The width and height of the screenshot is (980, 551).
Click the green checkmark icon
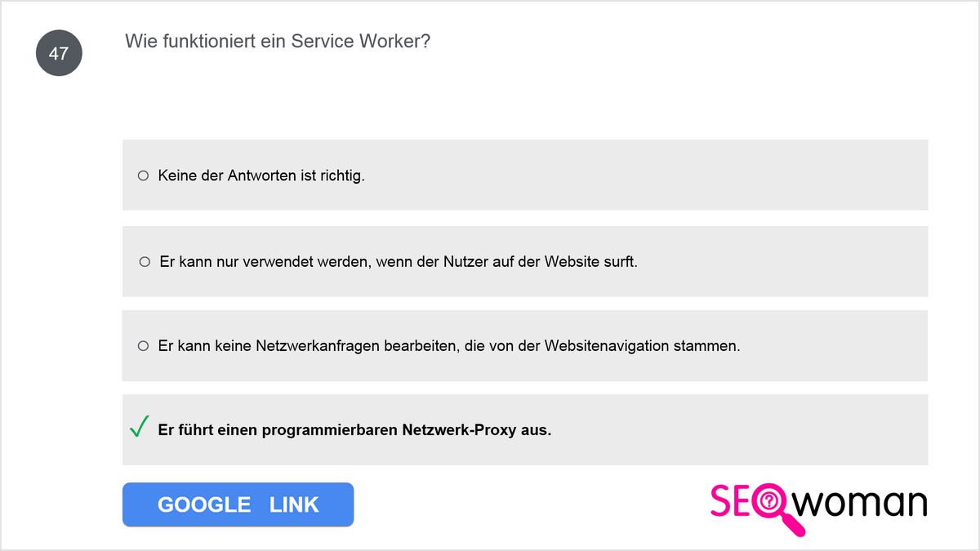pos(139,426)
